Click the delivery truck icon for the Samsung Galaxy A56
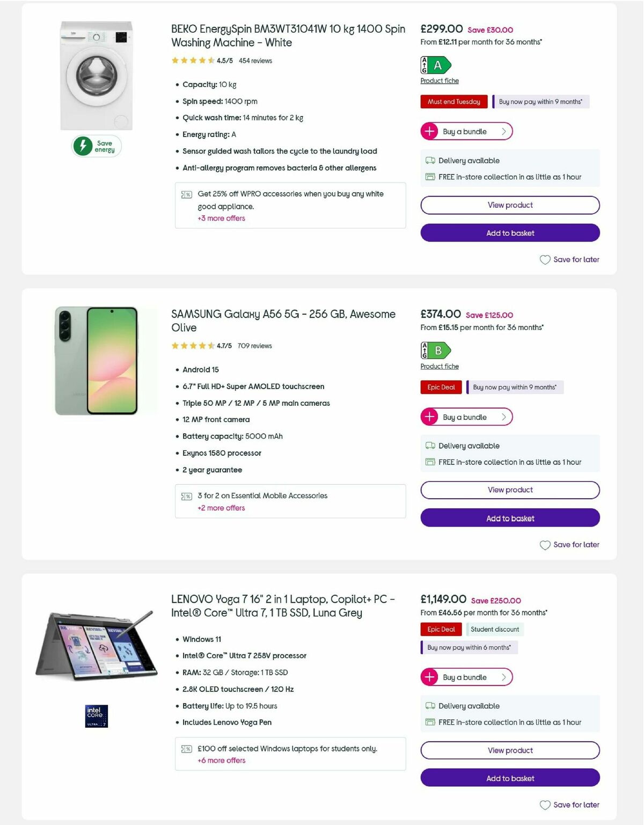The height and width of the screenshot is (825, 644). [429, 446]
